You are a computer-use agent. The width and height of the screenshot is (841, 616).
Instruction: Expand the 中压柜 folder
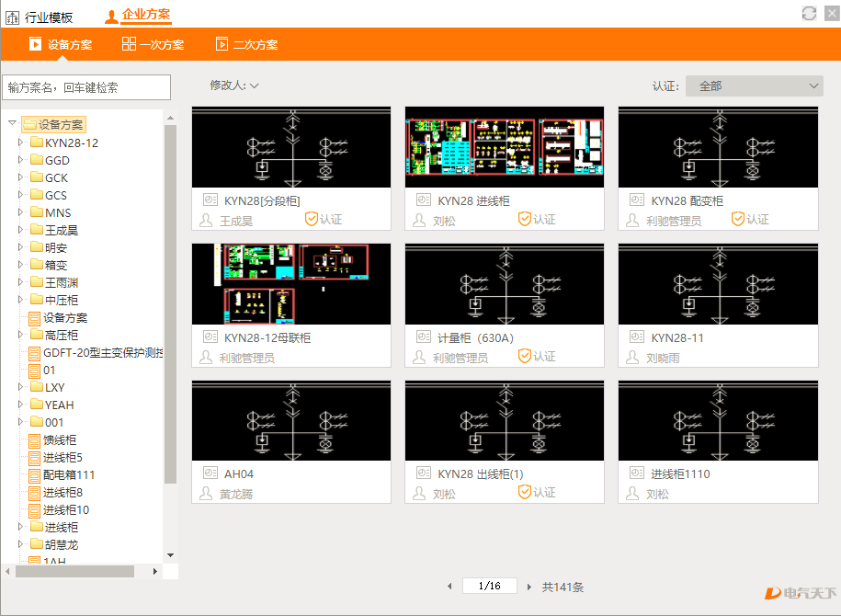pos(20,300)
